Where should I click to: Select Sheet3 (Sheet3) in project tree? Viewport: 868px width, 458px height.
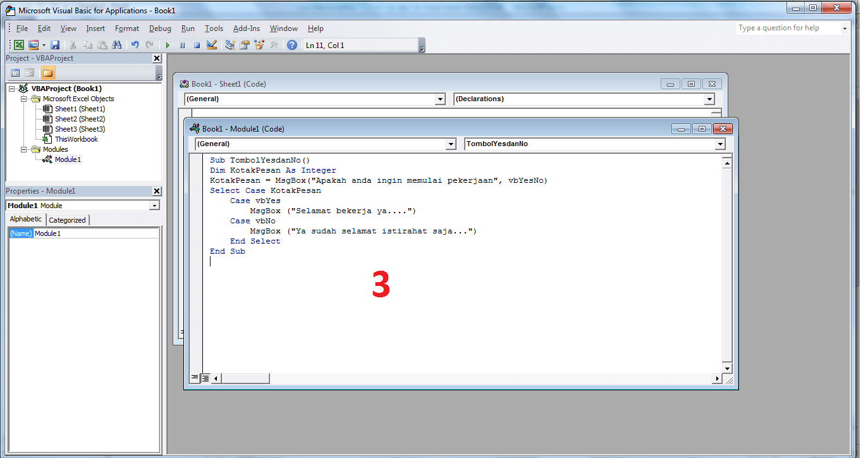(80, 129)
